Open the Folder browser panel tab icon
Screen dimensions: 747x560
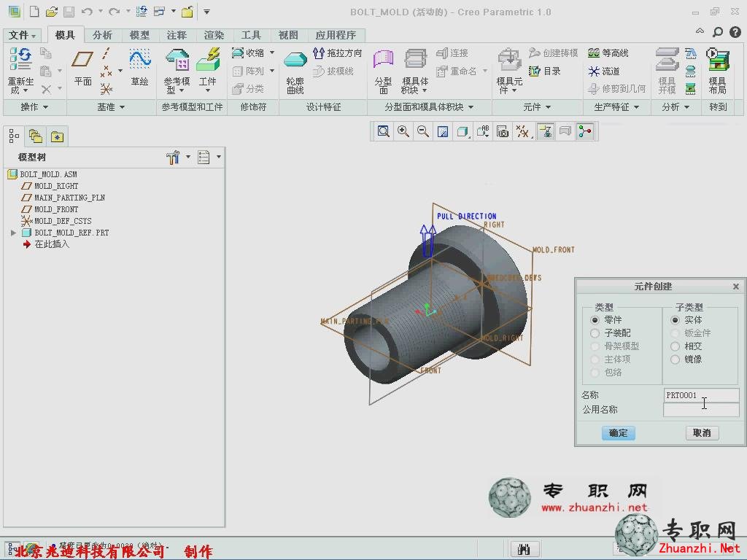[36, 137]
